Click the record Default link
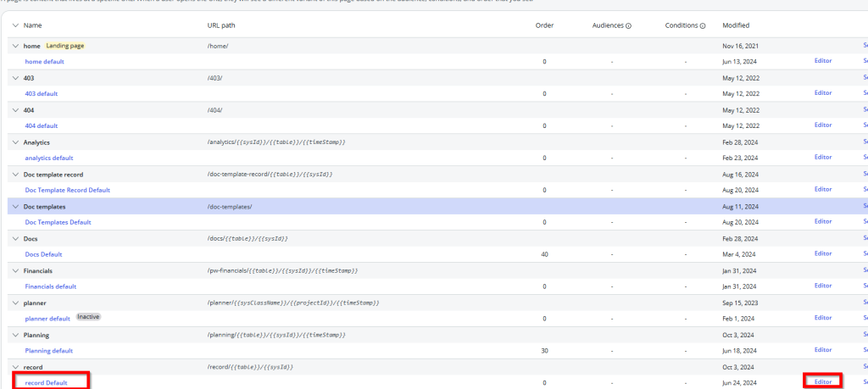This screenshot has height=389, width=868. pyautogui.click(x=47, y=383)
